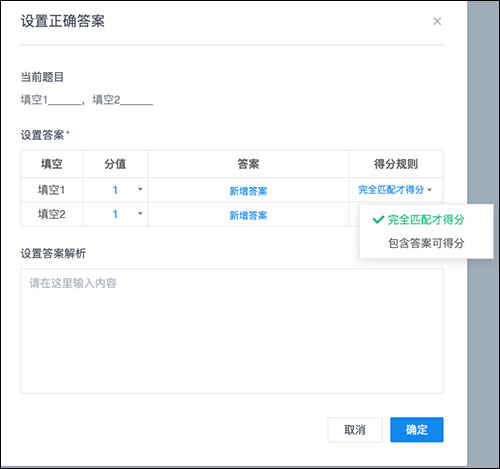Click the 设置答案解析 section label
Image resolution: width=500 pixels, height=469 pixels.
(x=53, y=253)
